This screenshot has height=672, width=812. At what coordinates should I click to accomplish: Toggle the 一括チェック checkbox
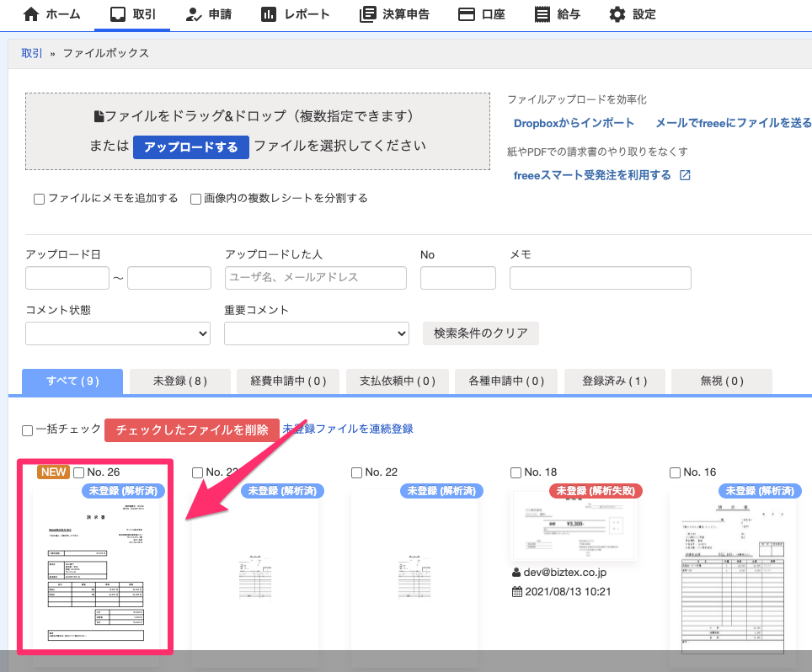click(28, 430)
